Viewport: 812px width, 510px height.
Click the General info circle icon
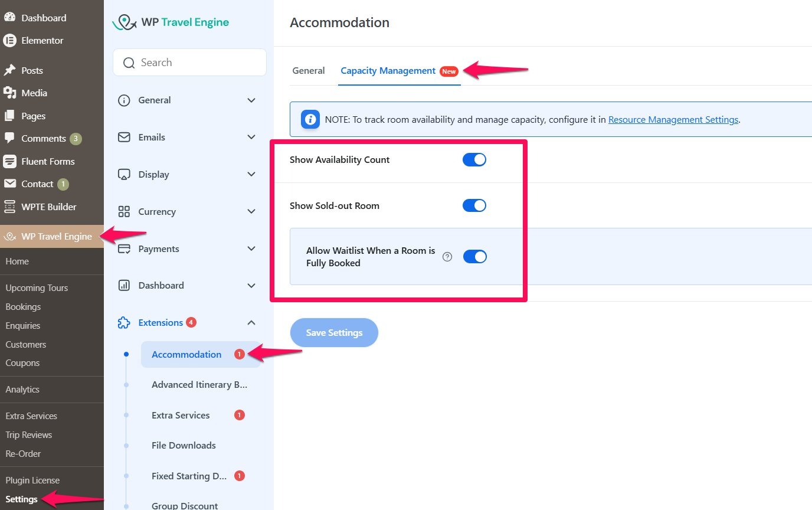click(x=124, y=100)
